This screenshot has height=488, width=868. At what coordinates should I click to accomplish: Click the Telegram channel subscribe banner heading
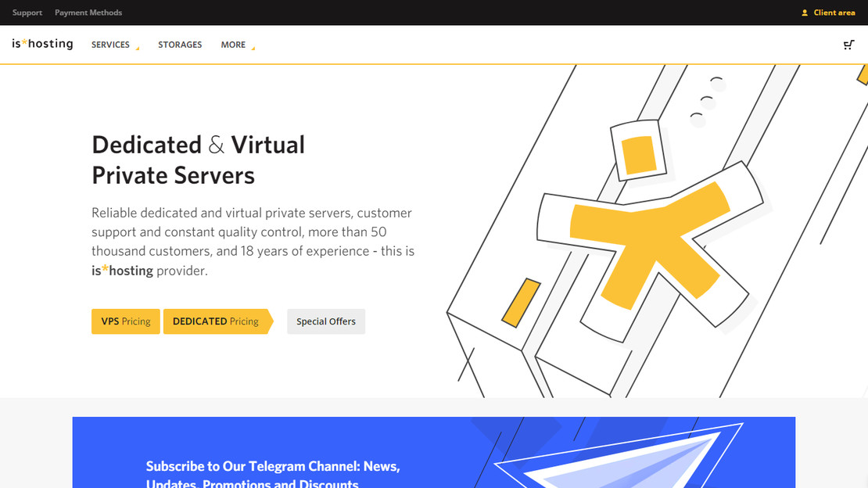point(273,475)
